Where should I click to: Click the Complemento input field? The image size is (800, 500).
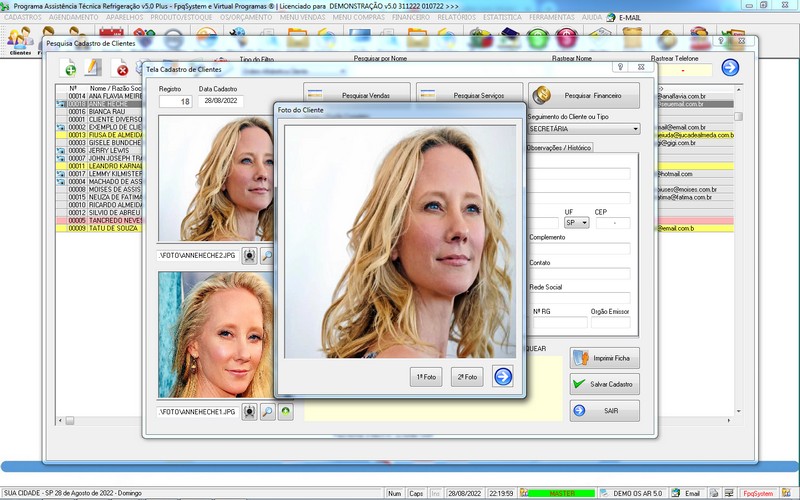coord(579,248)
